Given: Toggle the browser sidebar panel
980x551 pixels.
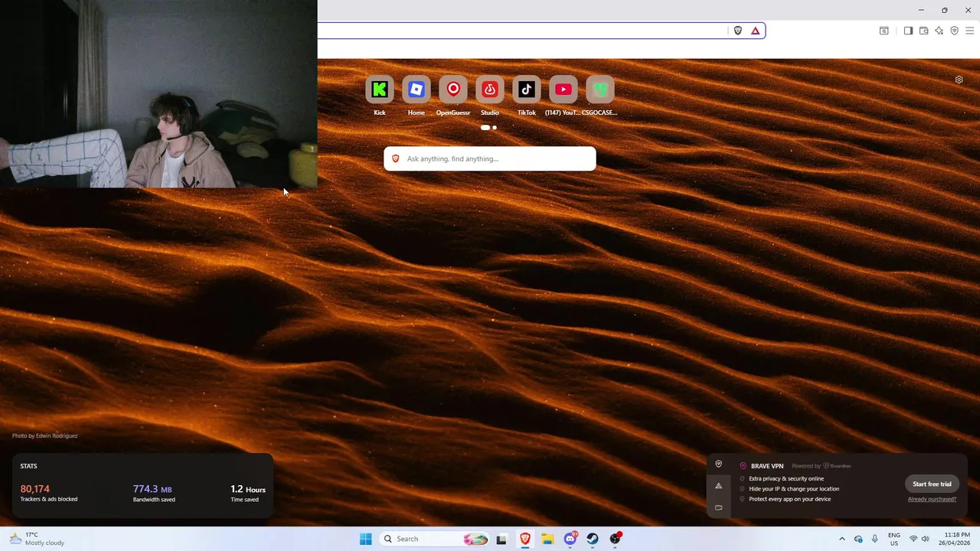Looking at the screenshot, I should pyautogui.click(x=908, y=31).
